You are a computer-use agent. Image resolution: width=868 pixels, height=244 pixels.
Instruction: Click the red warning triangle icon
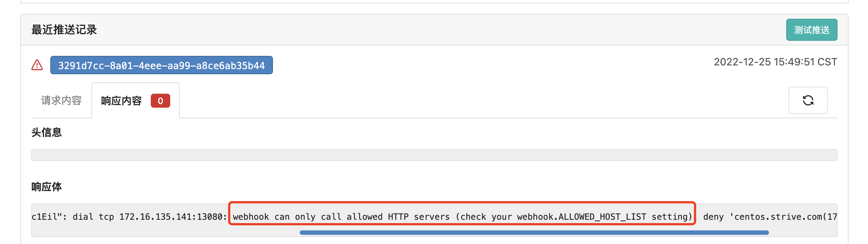click(x=37, y=65)
